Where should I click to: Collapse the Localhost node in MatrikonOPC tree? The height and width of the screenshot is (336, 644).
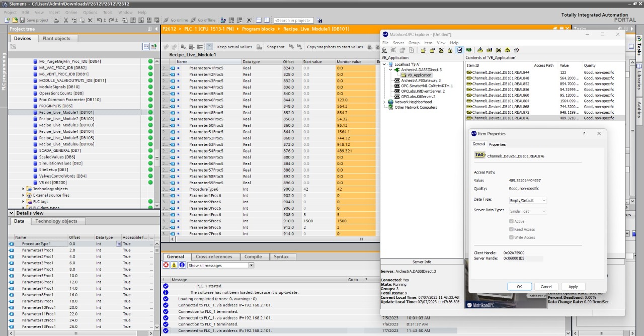point(385,64)
